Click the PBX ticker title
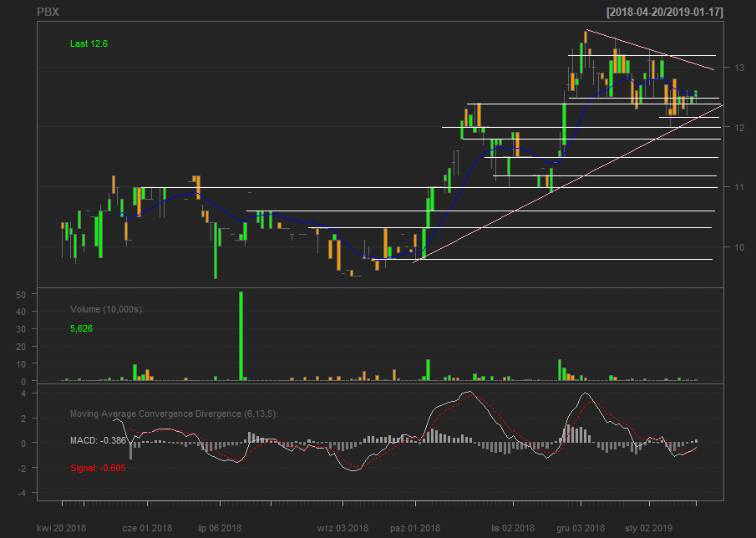756x538 pixels. [48, 12]
